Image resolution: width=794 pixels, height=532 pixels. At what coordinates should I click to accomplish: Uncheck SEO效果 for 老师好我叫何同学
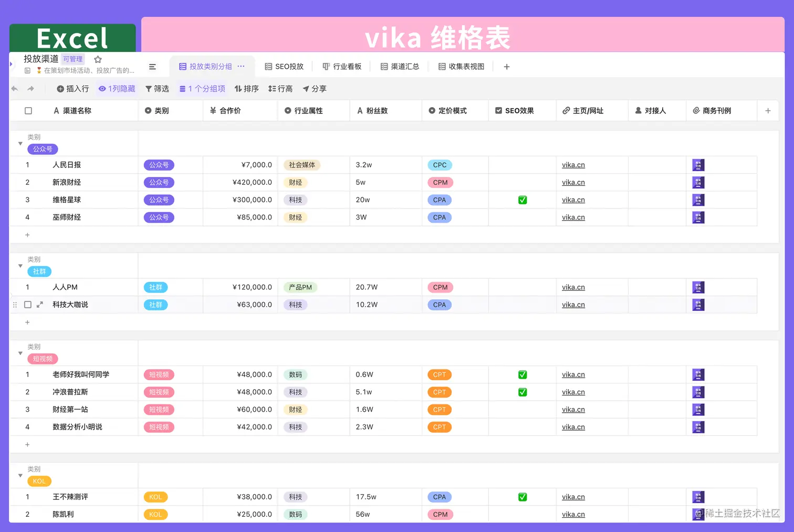(x=523, y=375)
